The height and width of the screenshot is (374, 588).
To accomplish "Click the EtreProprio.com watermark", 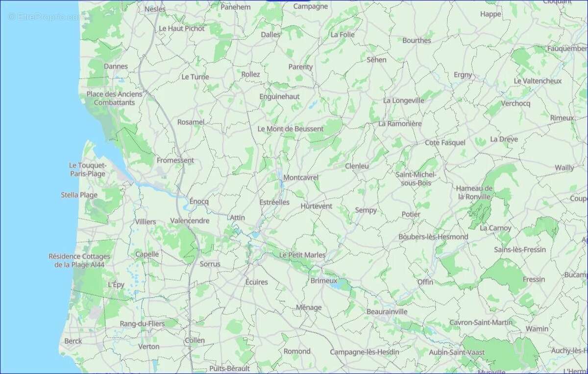I will click(x=44, y=17).
